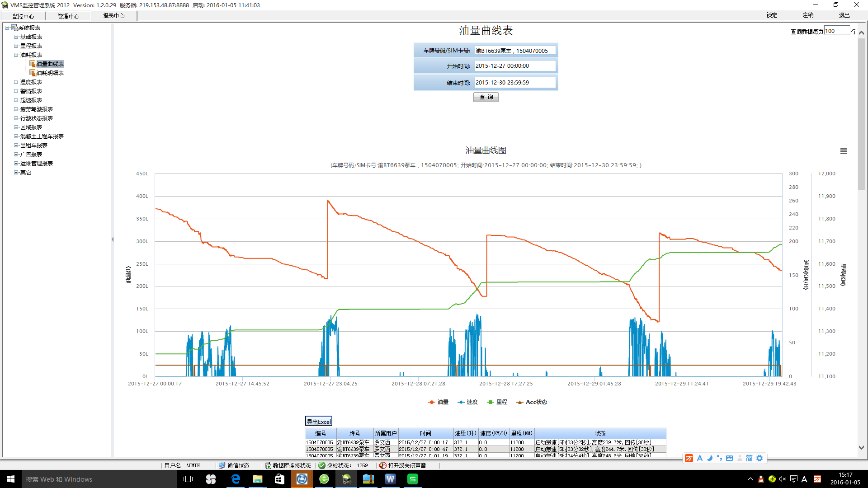The height and width of the screenshot is (488, 868).
Task: Expand the 运维管理报表 tree node
Action: click(16, 164)
